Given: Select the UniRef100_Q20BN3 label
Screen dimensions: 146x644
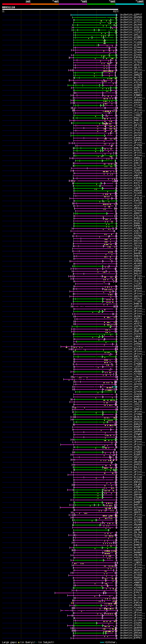Looking at the screenshot, I should tap(131, 37).
